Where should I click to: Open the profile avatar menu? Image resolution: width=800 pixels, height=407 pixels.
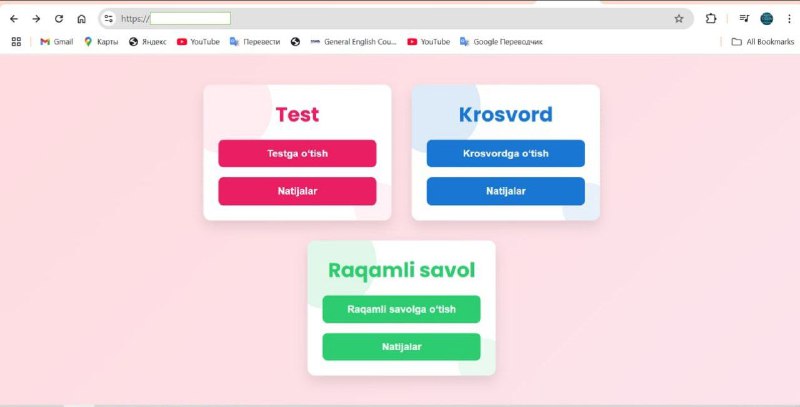[766, 19]
